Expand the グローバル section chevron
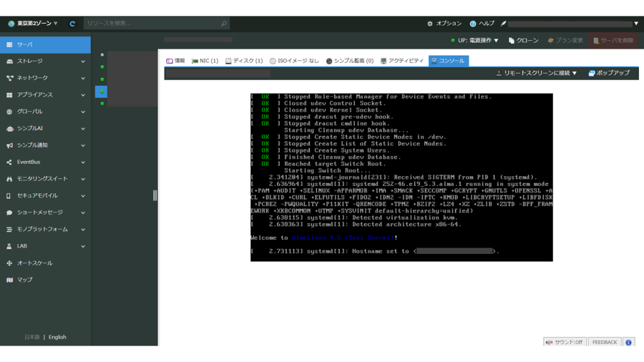Image resolution: width=644 pixels, height=362 pixels. point(83,112)
